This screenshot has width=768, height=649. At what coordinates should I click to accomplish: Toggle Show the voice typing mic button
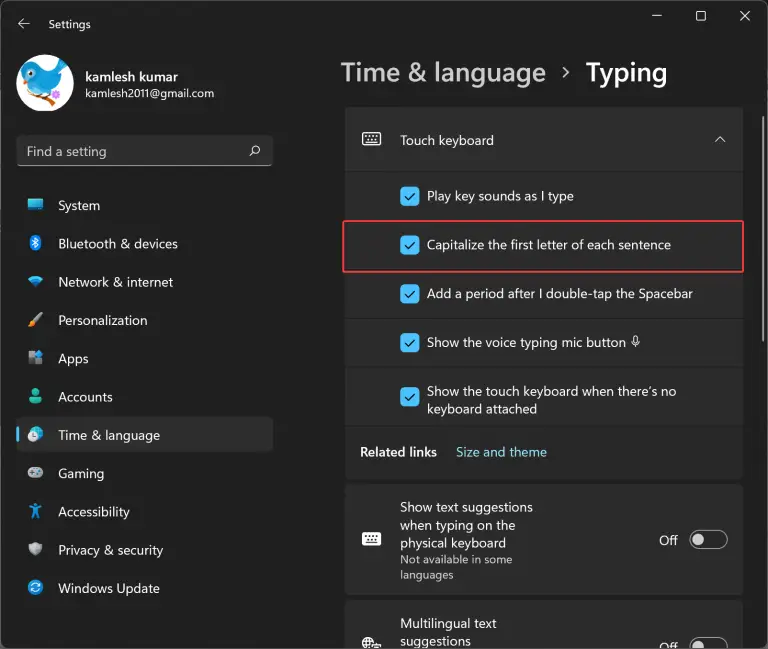pyautogui.click(x=409, y=343)
